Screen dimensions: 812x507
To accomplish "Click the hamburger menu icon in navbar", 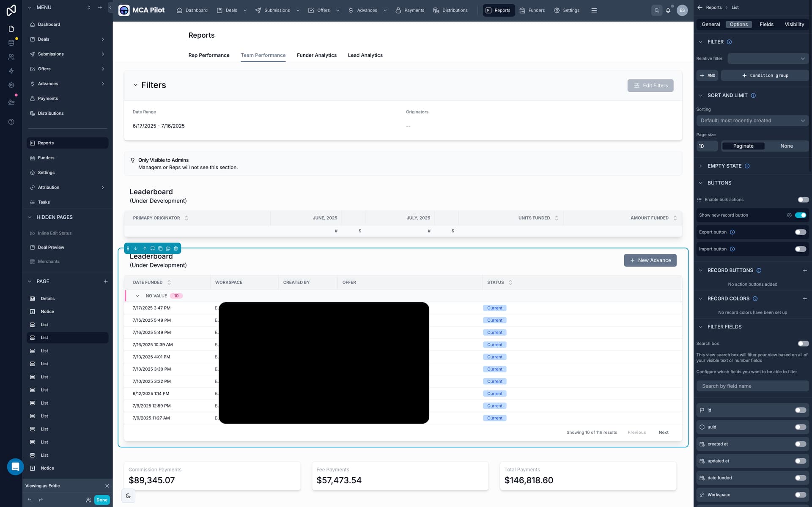I will [x=594, y=10].
